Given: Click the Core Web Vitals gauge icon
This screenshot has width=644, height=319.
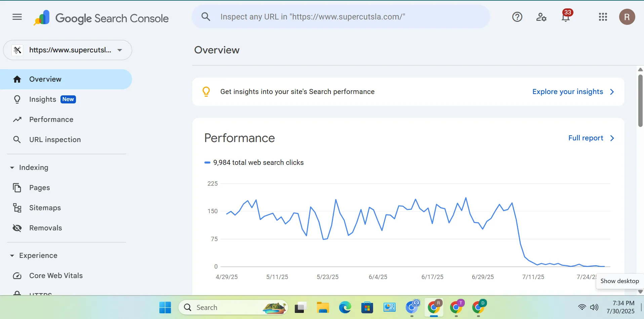Looking at the screenshot, I should pyautogui.click(x=17, y=276).
